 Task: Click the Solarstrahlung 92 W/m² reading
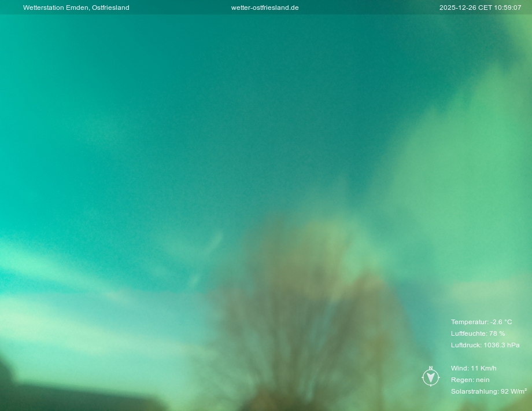pos(489,391)
